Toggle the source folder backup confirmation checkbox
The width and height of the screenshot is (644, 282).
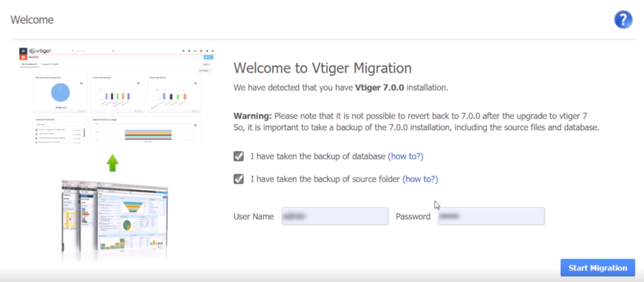tap(238, 179)
